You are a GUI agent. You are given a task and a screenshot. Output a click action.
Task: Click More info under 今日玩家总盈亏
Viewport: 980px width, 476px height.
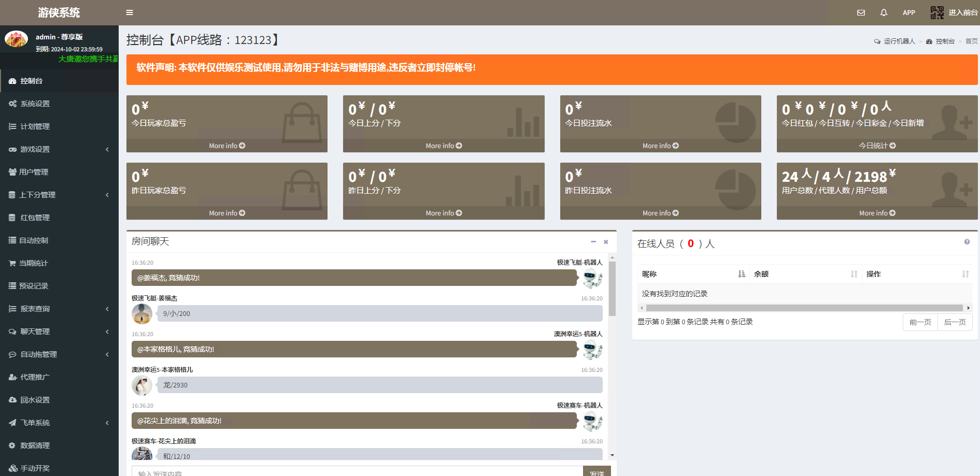[x=227, y=146]
